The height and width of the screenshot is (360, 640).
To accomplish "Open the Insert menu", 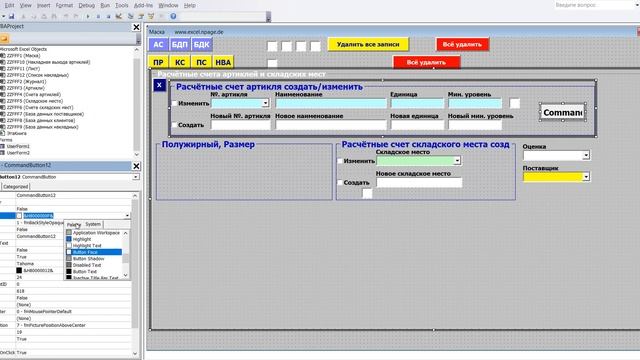I will point(44,5).
